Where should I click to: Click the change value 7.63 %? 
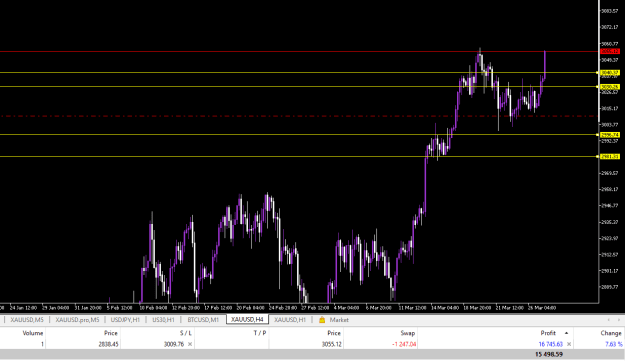coord(613,344)
